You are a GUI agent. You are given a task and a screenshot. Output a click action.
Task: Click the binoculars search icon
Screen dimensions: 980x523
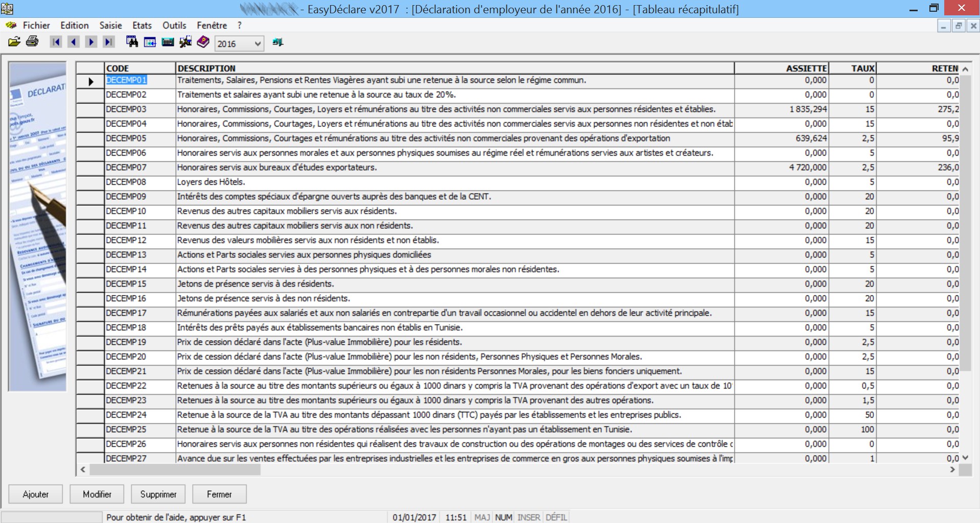(132, 42)
